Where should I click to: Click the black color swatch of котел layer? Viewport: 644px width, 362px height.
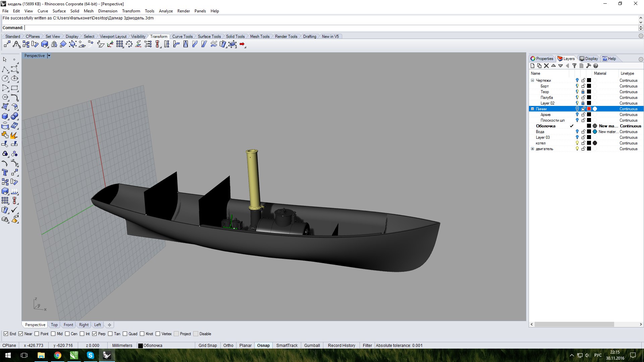589,143
